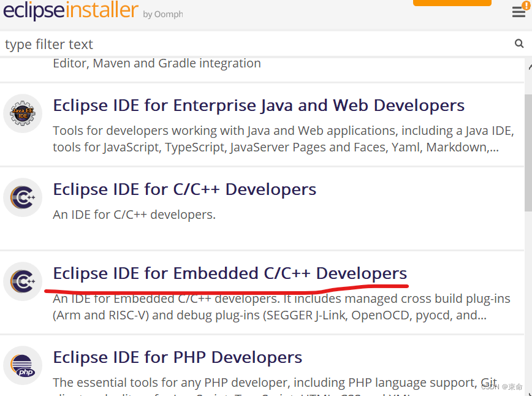Screen dimensions: 532x396
Task: Click the Java and Web applications tools description
Action: click(x=283, y=139)
